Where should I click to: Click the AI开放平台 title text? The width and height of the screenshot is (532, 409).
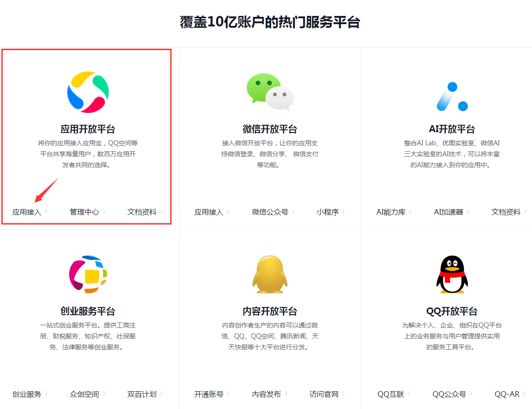[x=452, y=129]
